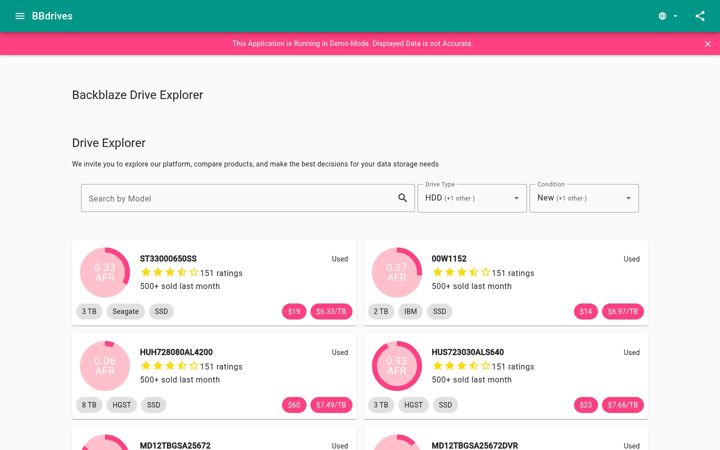Open the globe language selector
This screenshot has width=720, height=450.
[x=668, y=16]
